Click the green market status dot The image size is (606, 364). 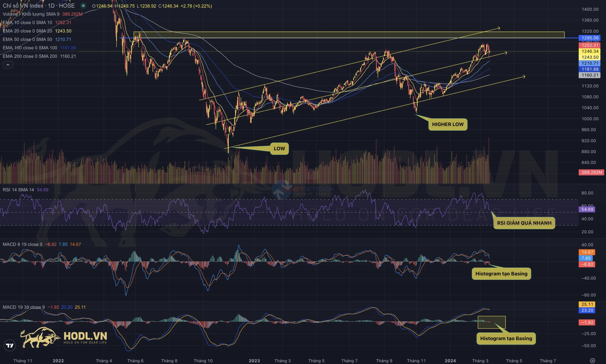[x=83, y=6]
